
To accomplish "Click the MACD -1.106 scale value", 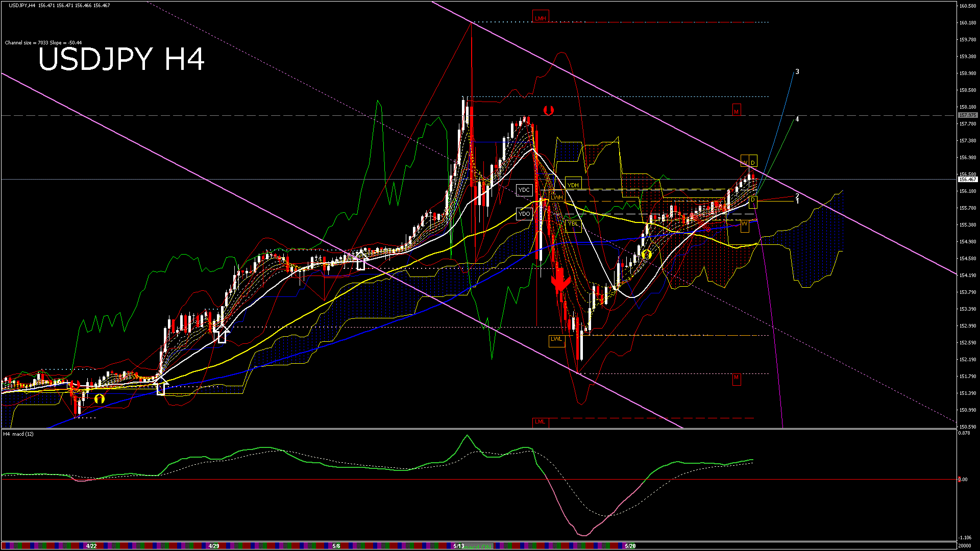I will (x=965, y=538).
